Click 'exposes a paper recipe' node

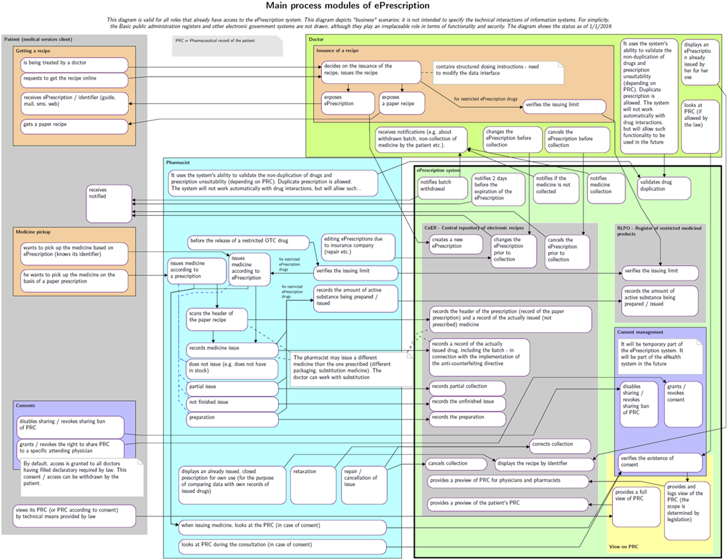pyautogui.click(x=402, y=103)
